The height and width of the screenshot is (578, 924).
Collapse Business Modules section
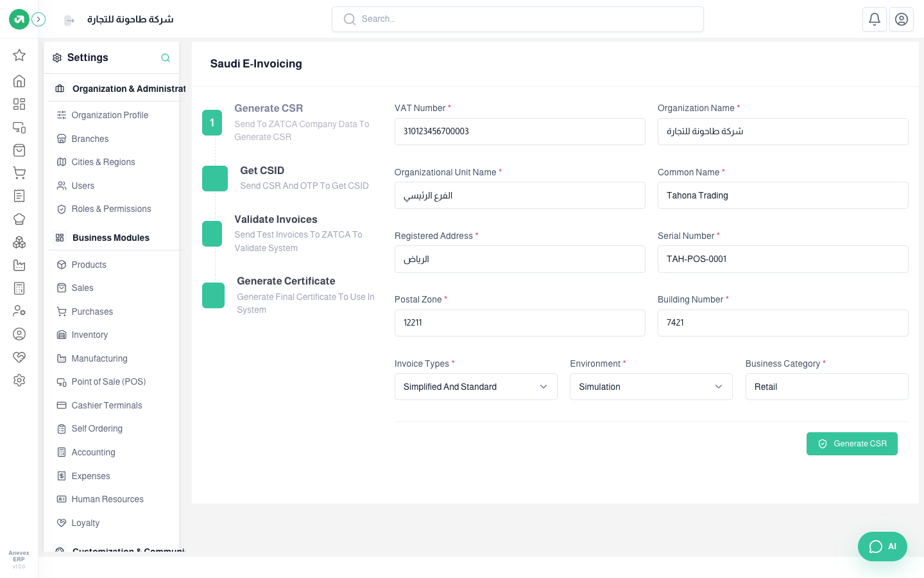[116, 238]
